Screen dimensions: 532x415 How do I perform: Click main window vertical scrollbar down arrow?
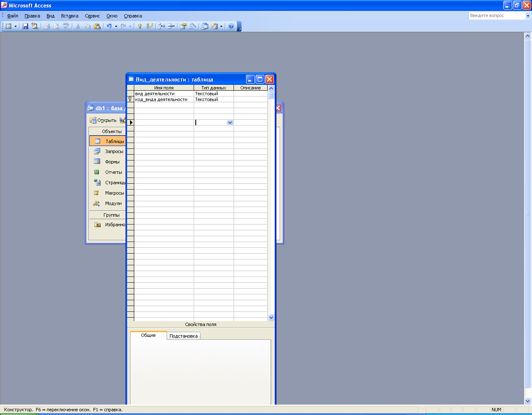tap(528, 401)
